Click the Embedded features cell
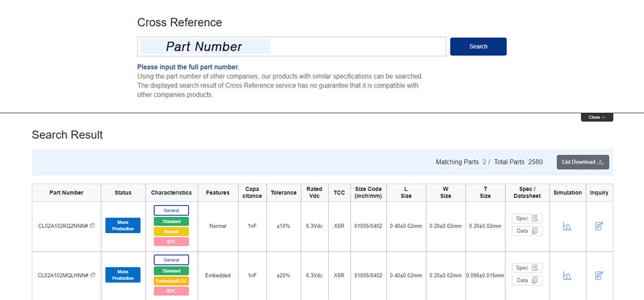Screen dimensions: 644x300 (218, 275)
